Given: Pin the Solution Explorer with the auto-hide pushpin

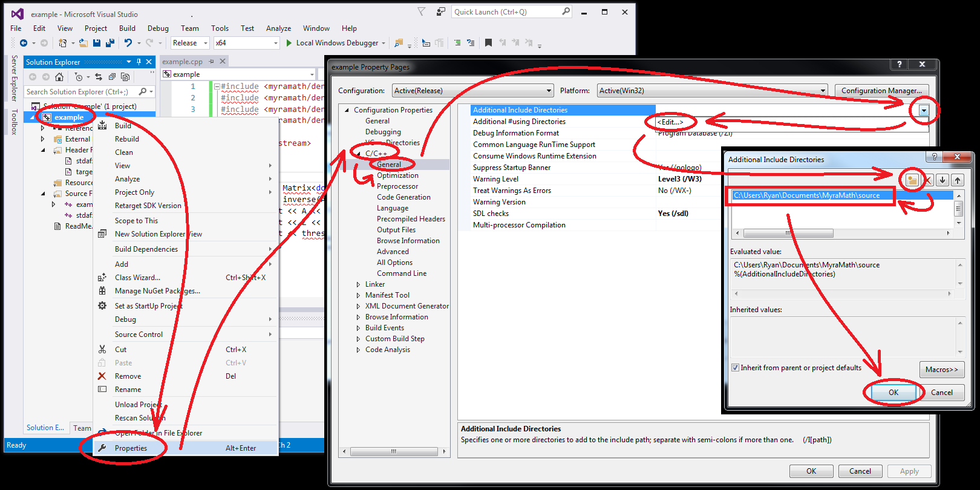Looking at the screenshot, I should coord(139,62).
